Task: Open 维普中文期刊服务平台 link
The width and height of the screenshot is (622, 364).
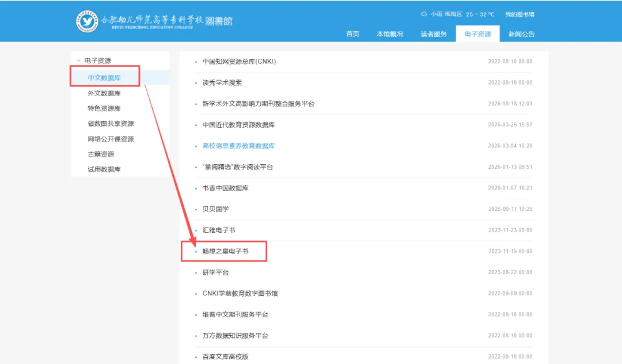Action: [235, 314]
